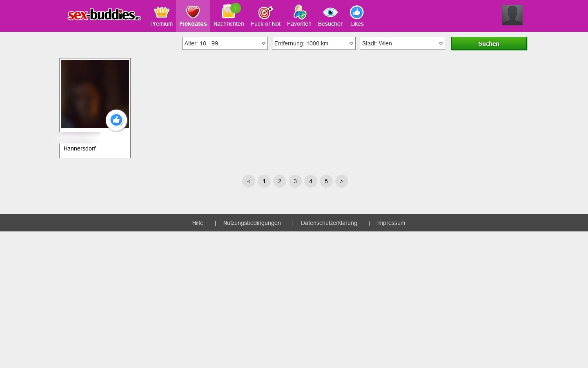
Task: Open the Premium crown icon
Action: pyautogui.click(x=161, y=13)
